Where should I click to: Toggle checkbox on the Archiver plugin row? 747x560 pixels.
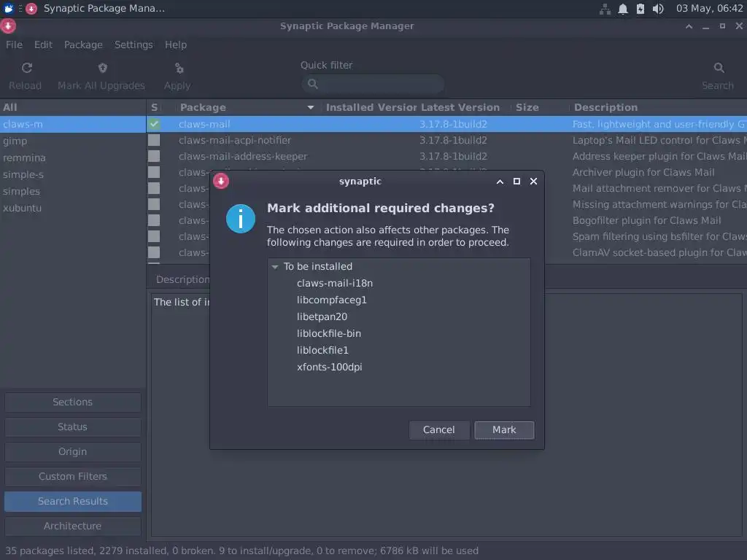click(154, 172)
